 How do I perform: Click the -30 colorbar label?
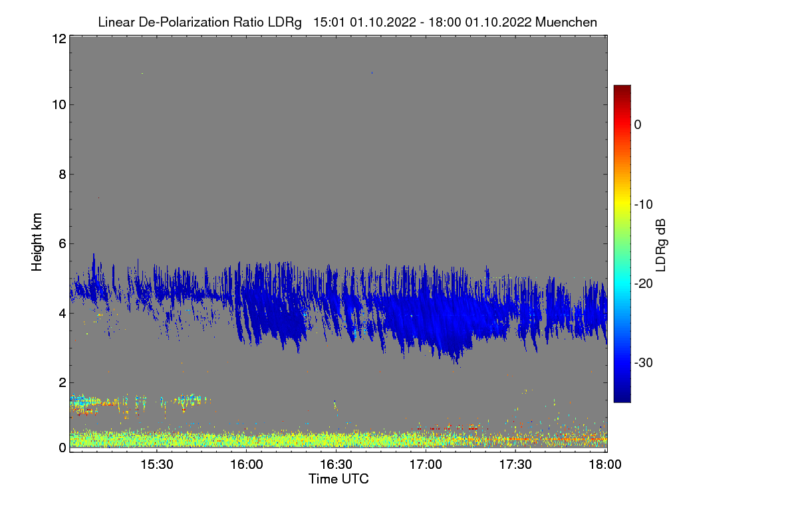(643, 363)
